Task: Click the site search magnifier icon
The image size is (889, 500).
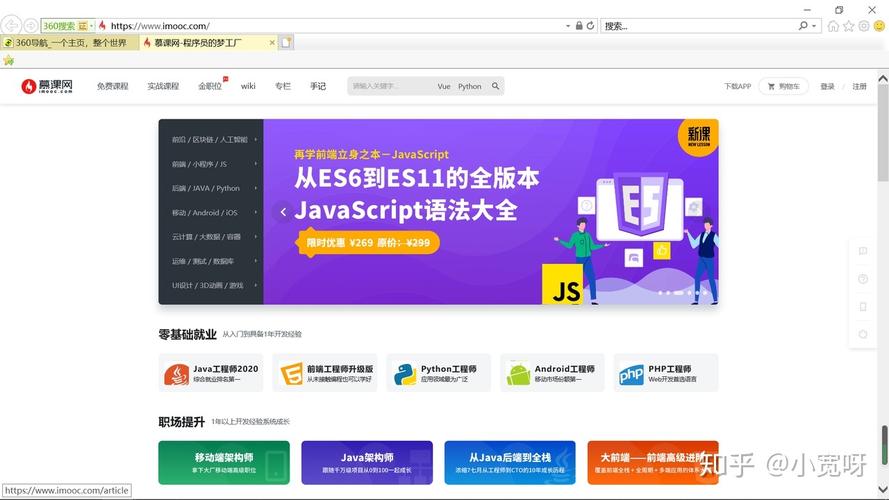Action: (496, 86)
